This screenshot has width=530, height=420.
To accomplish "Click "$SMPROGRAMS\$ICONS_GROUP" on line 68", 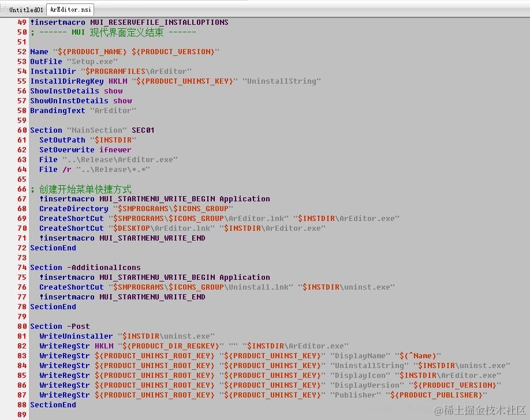I will click(173, 208).
